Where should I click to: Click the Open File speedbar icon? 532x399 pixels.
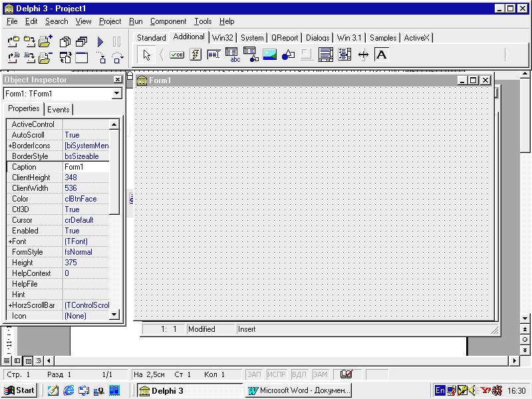pyautogui.click(x=13, y=58)
